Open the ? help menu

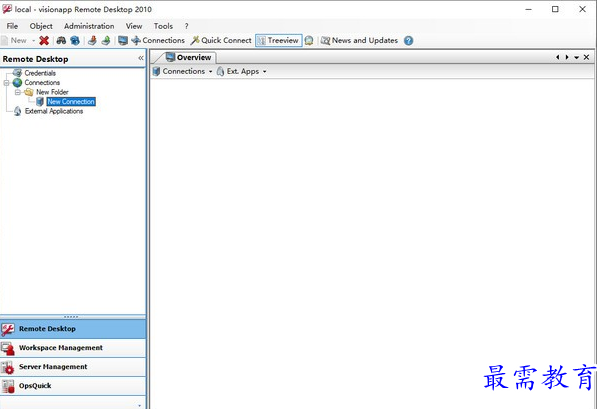click(x=187, y=26)
